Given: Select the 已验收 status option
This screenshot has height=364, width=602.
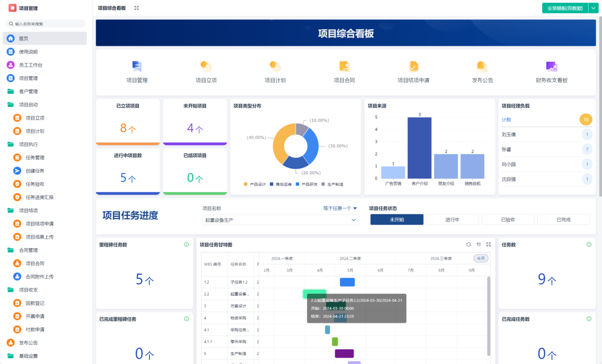Looking at the screenshot, I should 508,220.
